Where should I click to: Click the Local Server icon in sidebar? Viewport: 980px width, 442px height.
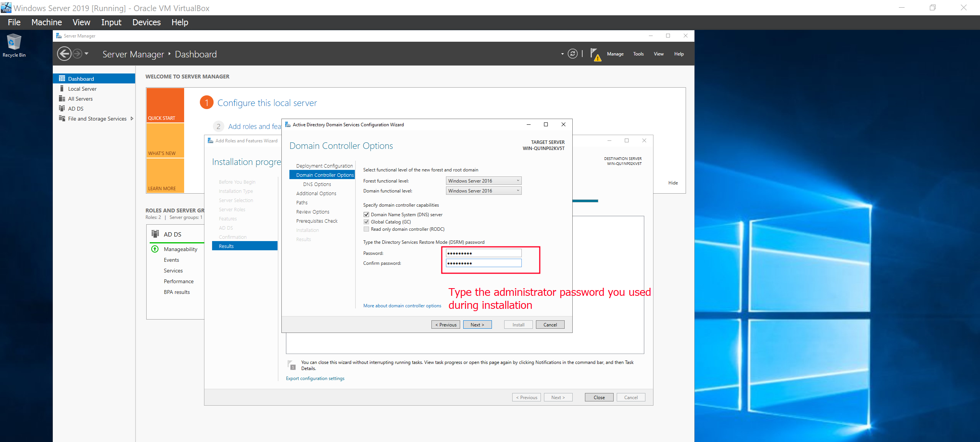coord(62,88)
